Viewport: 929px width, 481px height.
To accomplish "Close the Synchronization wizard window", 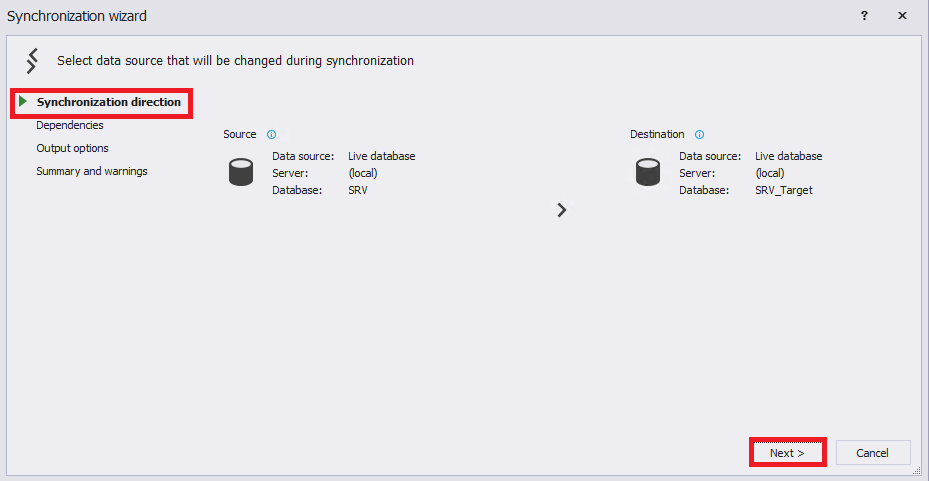I will point(902,16).
